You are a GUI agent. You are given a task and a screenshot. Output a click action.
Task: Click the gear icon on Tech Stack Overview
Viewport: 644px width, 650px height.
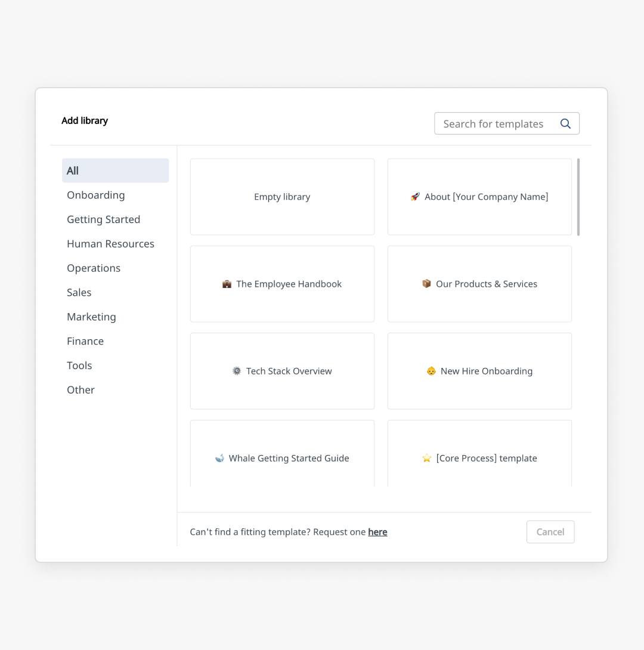pos(237,371)
